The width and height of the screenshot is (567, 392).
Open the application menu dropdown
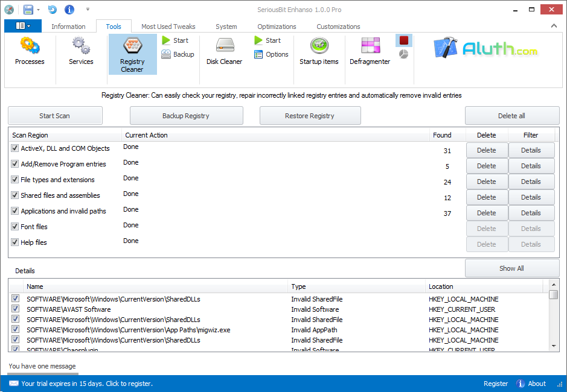coord(23,26)
